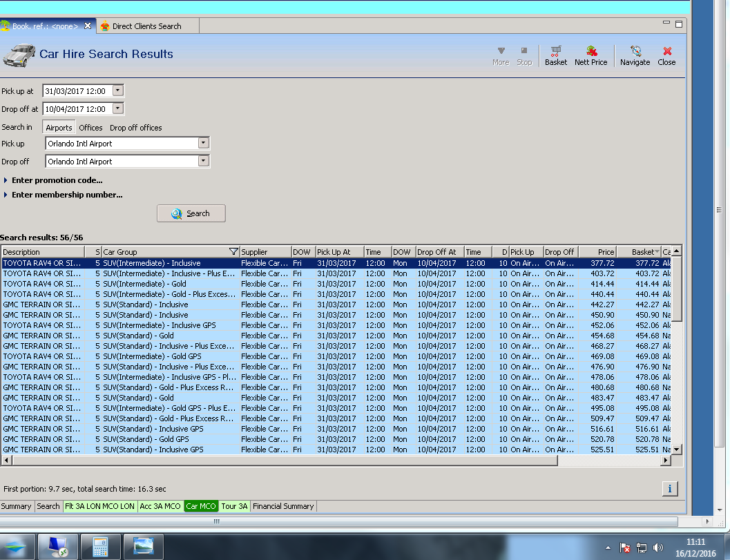Image resolution: width=730 pixels, height=560 pixels.
Task: Maximize the editor area pane
Action: click(x=679, y=23)
